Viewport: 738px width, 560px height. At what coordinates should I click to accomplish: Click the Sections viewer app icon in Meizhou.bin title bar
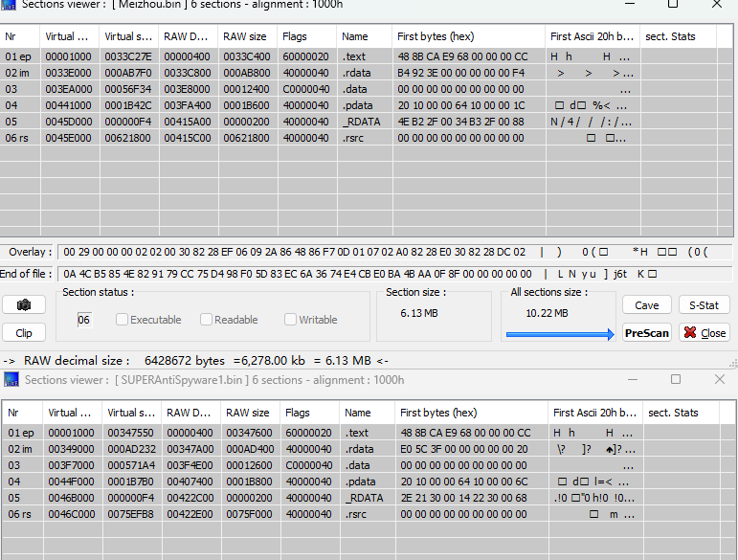tap(9, 4)
